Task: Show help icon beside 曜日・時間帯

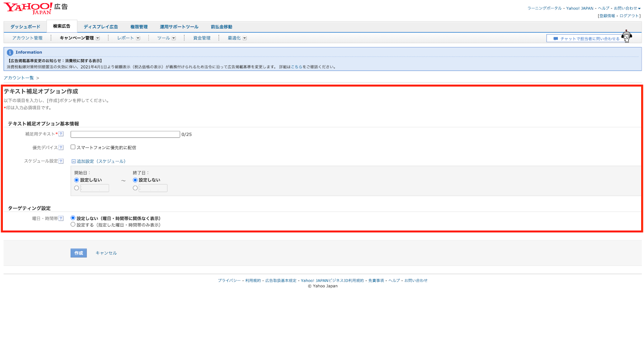Action: point(61,218)
